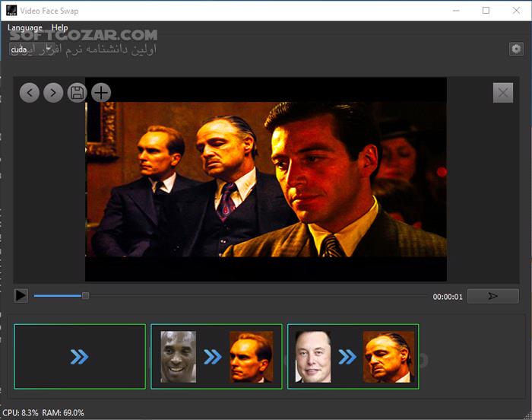Click the previous frame arrow button

(30, 93)
